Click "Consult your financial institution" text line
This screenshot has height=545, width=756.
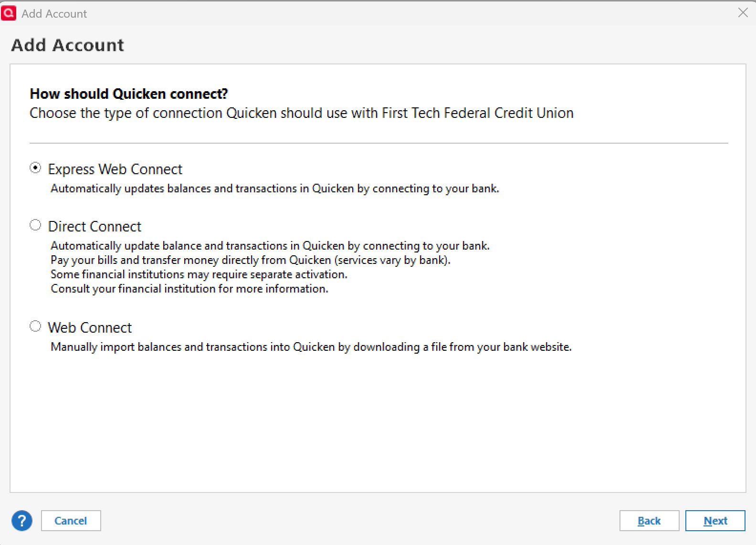189,289
